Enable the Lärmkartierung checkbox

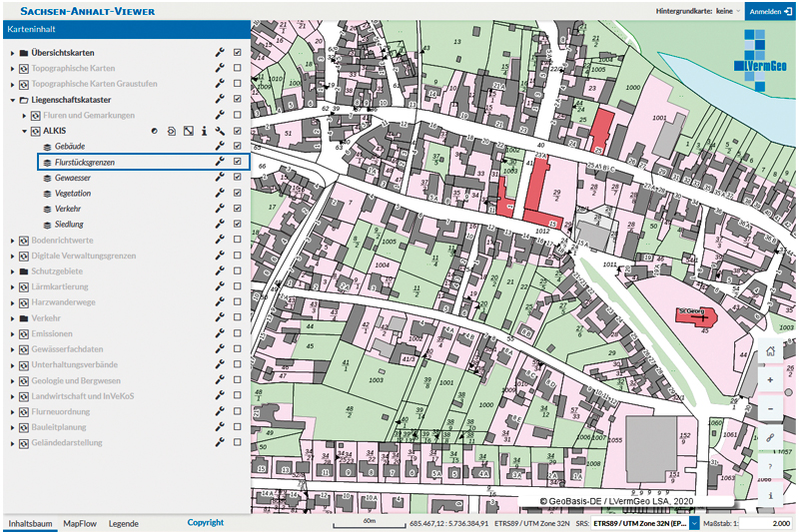[x=238, y=286]
